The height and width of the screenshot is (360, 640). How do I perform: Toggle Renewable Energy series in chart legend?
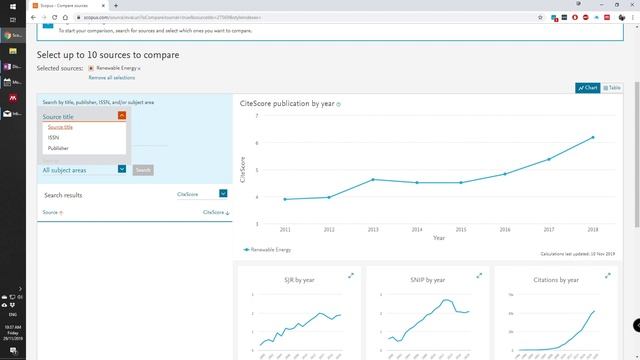pos(267,250)
